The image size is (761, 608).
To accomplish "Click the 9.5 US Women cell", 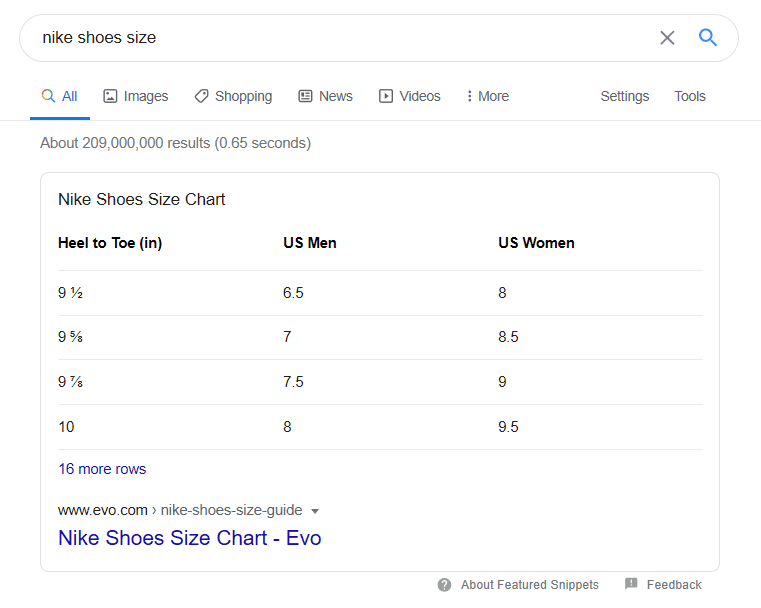I will [x=508, y=427].
